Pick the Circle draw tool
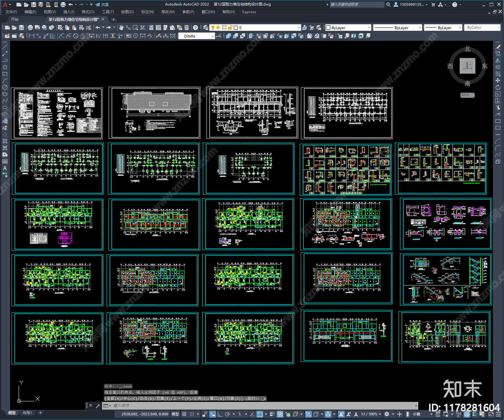 [x=5, y=87]
